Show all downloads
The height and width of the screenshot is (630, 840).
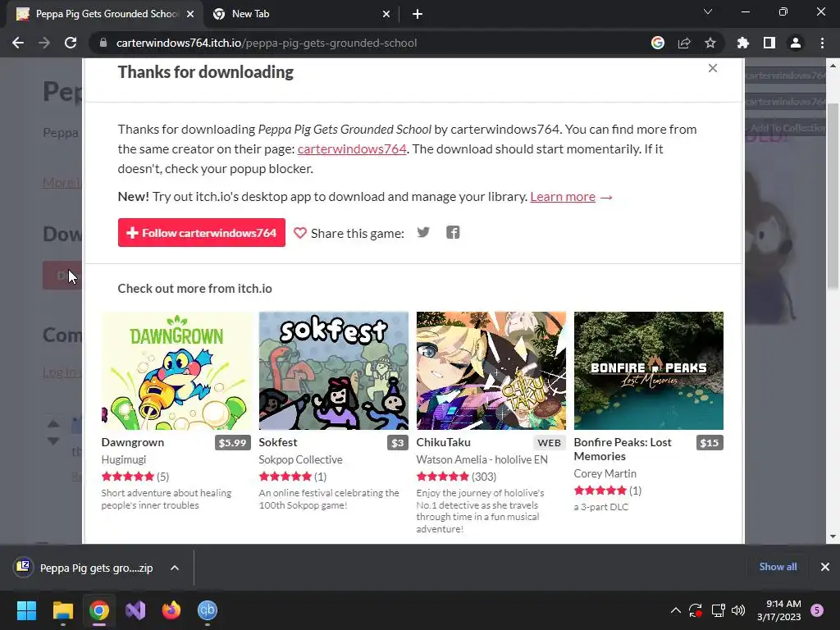pyautogui.click(x=778, y=567)
